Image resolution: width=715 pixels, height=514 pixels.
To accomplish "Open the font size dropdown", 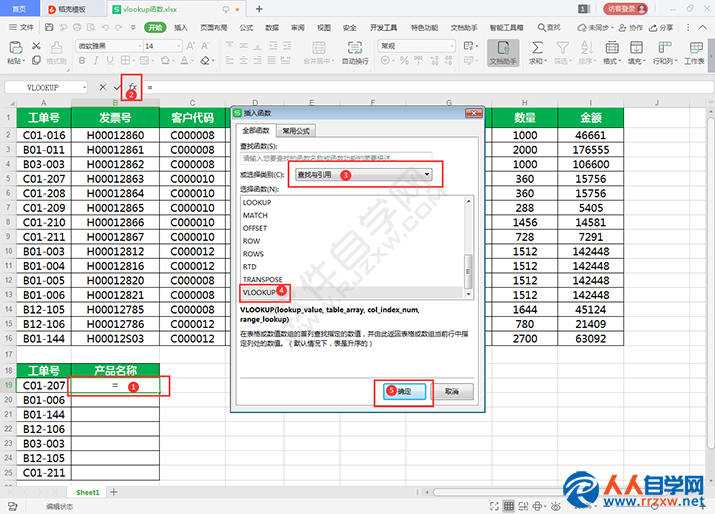I will (x=179, y=46).
